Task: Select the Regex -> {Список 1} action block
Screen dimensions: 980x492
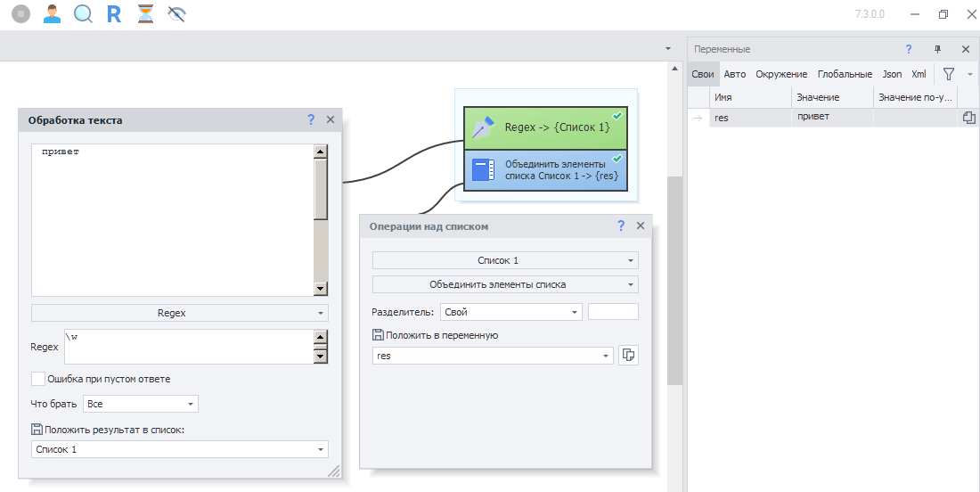Action: click(x=545, y=127)
